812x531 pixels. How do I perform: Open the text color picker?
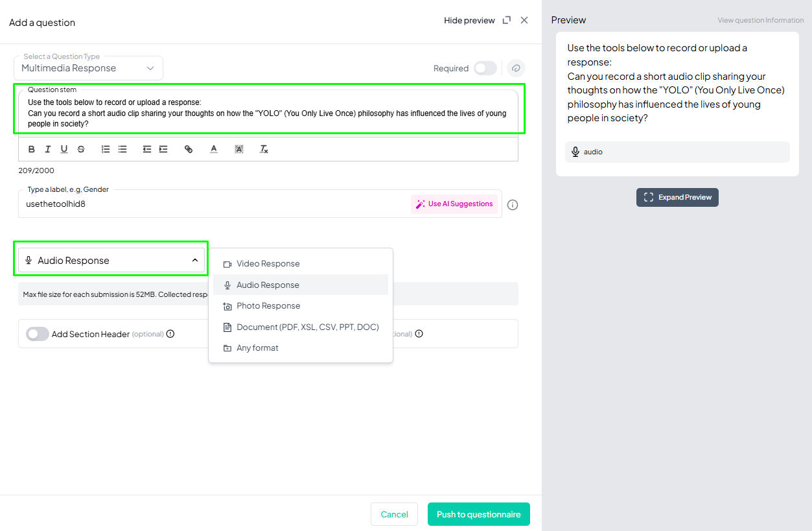point(214,149)
